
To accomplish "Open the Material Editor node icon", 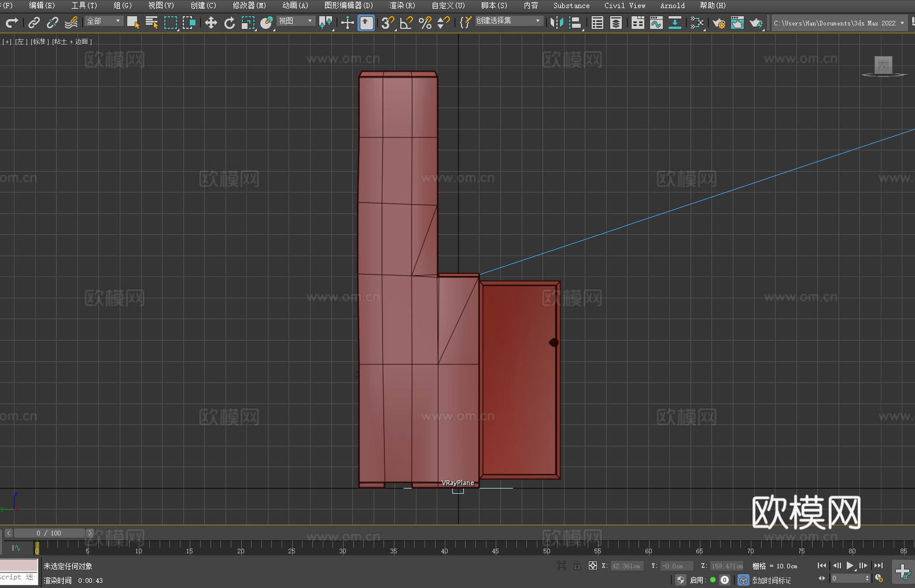I will (697, 23).
